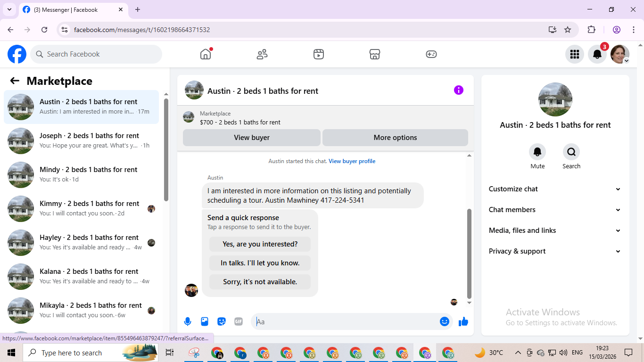Choose a sticker from the sticker icon
The width and height of the screenshot is (644, 362).
222,321
